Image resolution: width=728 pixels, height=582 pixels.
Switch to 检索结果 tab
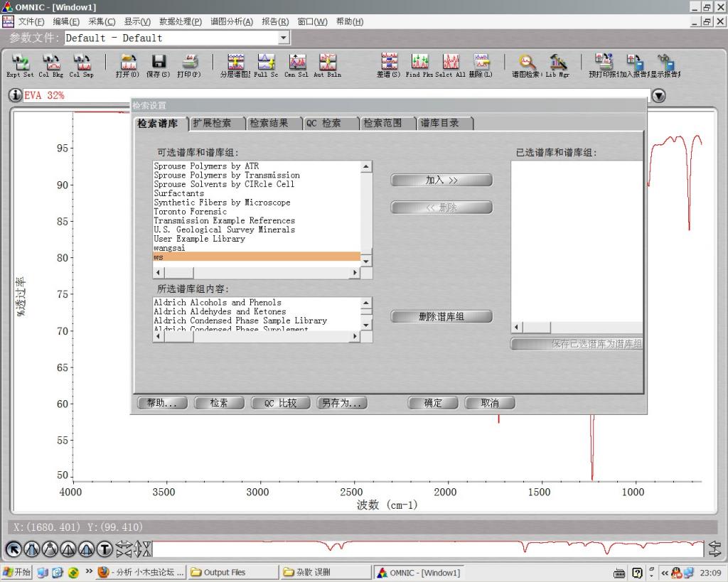(x=274, y=123)
